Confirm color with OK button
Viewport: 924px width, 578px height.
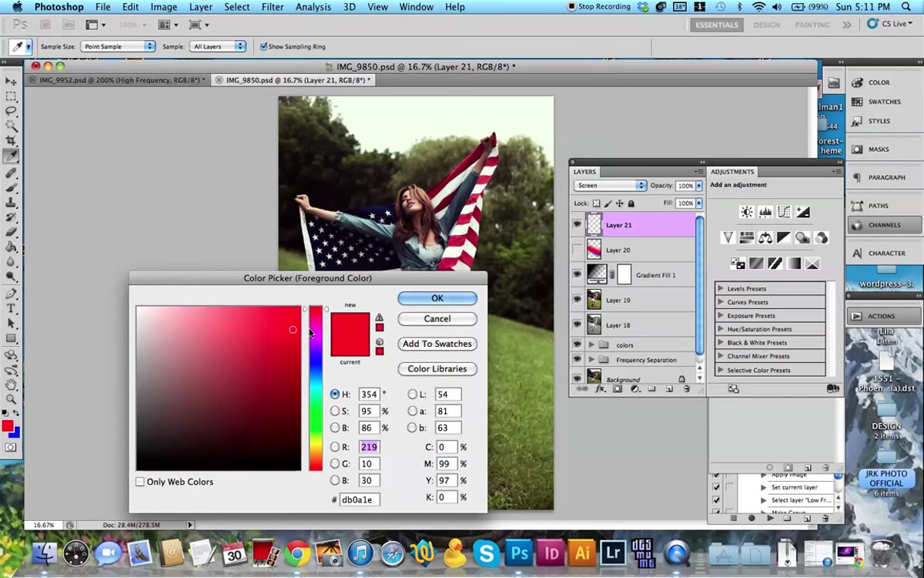click(437, 298)
